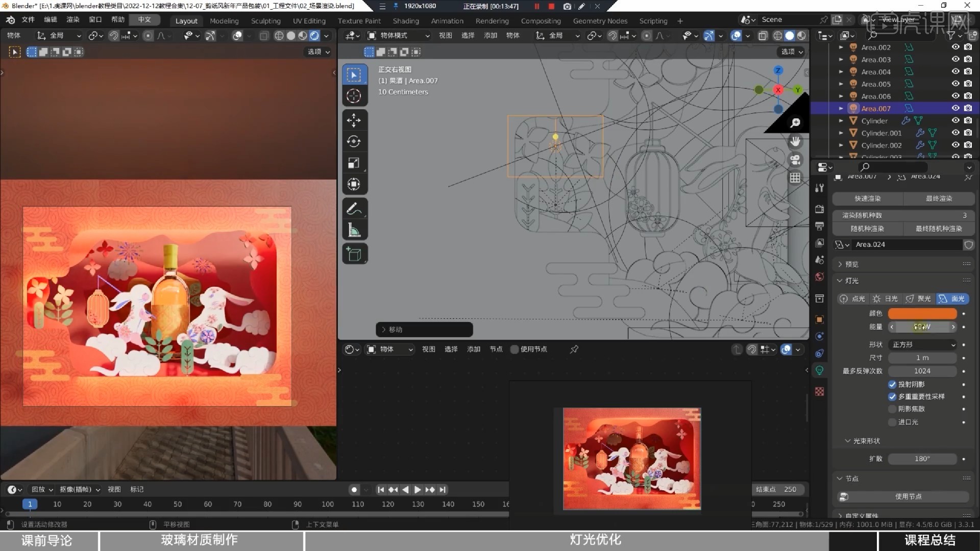Open the Texture properties tab

pos(820,391)
